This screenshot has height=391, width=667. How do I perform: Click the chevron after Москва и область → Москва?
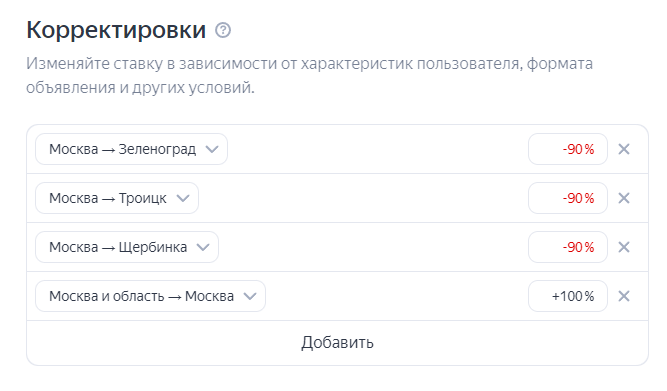250,297
